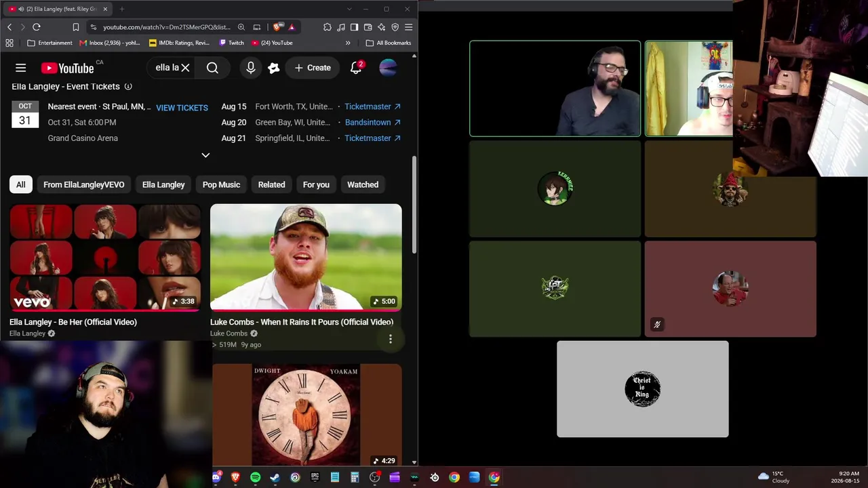The image size is (868, 488).
Task: Open the browser tab search dropdown
Action: [x=349, y=9]
